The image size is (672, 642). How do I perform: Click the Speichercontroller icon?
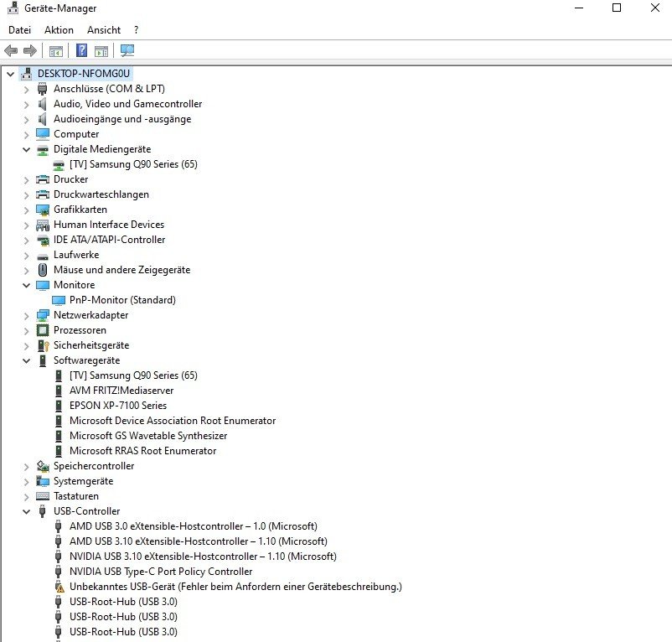pos(43,466)
